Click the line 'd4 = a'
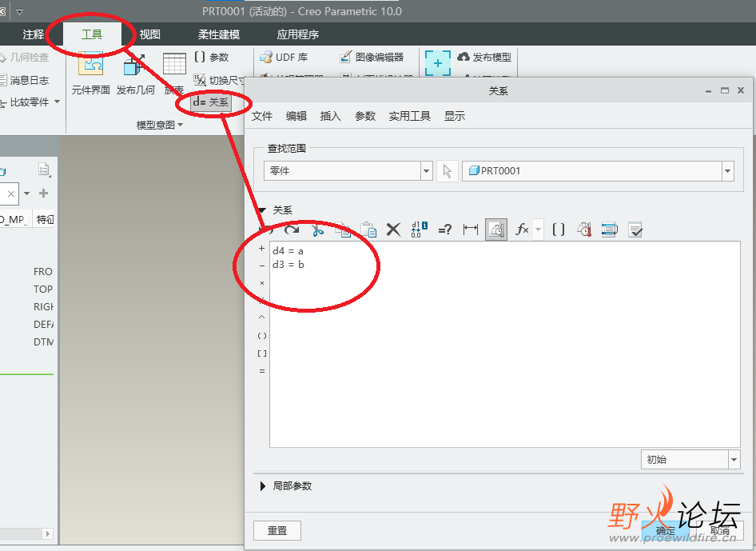The image size is (756, 551). 288,251
